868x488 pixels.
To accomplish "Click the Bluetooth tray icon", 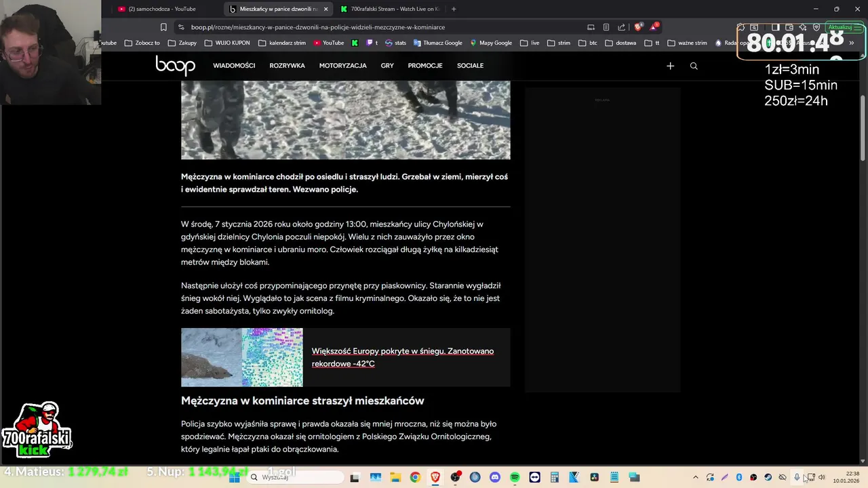I will (x=739, y=477).
